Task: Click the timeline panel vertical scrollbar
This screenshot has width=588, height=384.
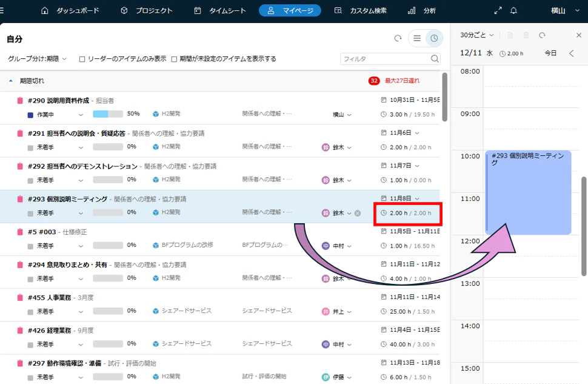Action: point(584,226)
